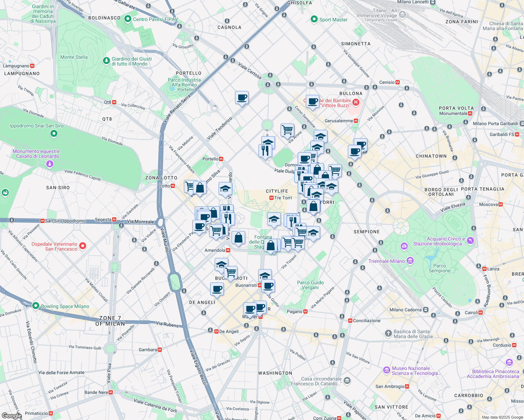The width and height of the screenshot is (524, 420).
Task: Click the shopping bag marker above Amendola station
Action: pyautogui.click(x=238, y=238)
